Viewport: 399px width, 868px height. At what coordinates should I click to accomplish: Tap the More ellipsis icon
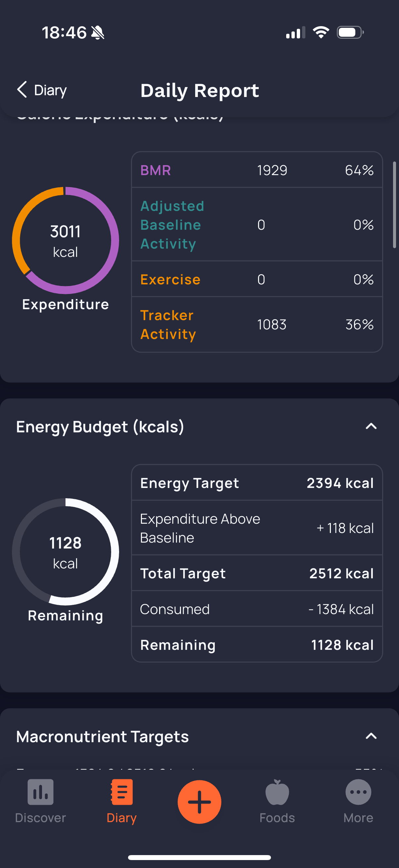coord(358,792)
